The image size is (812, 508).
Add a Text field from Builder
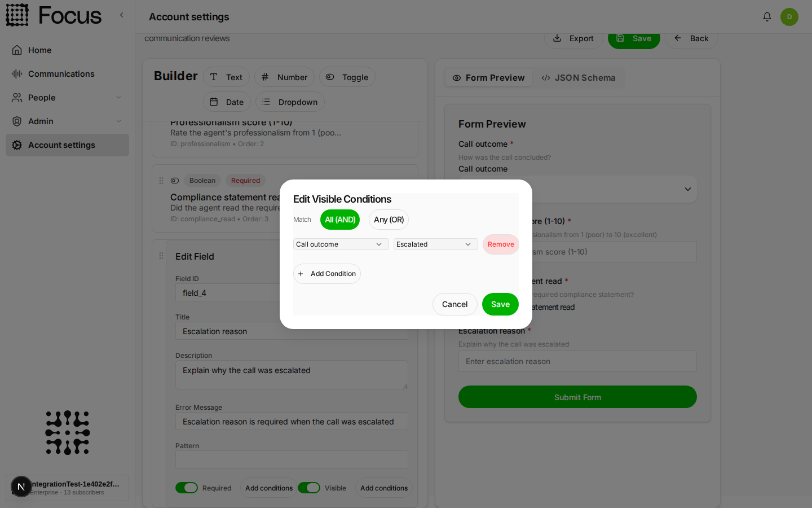point(226,77)
